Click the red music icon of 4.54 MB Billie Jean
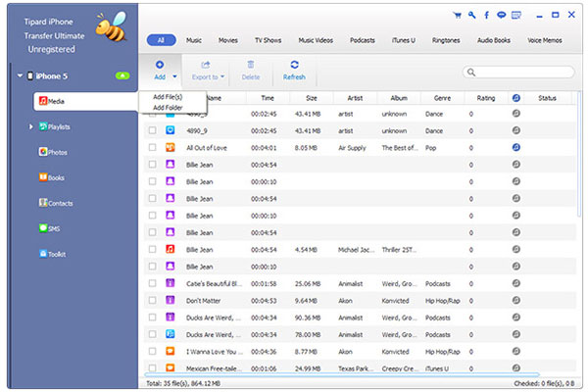The height and width of the screenshot is (392, 588). [x=171, y=249]
